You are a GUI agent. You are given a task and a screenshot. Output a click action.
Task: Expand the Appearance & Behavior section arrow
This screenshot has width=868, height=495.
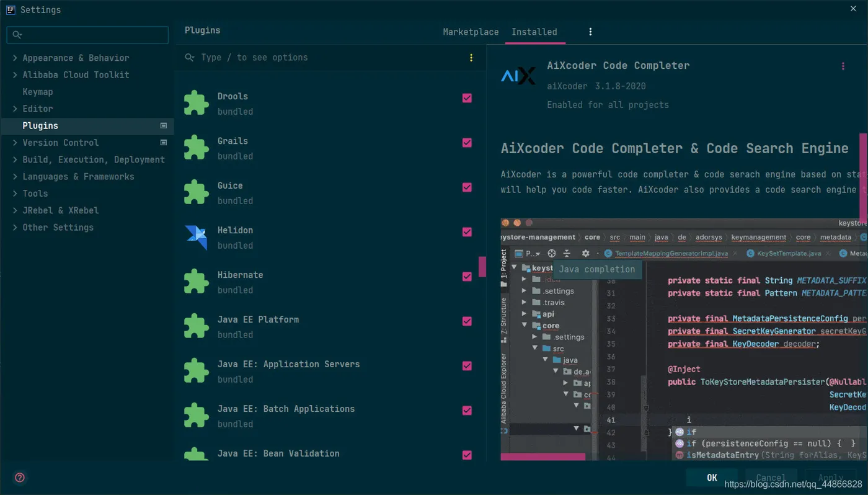click(x=15, y=58)
